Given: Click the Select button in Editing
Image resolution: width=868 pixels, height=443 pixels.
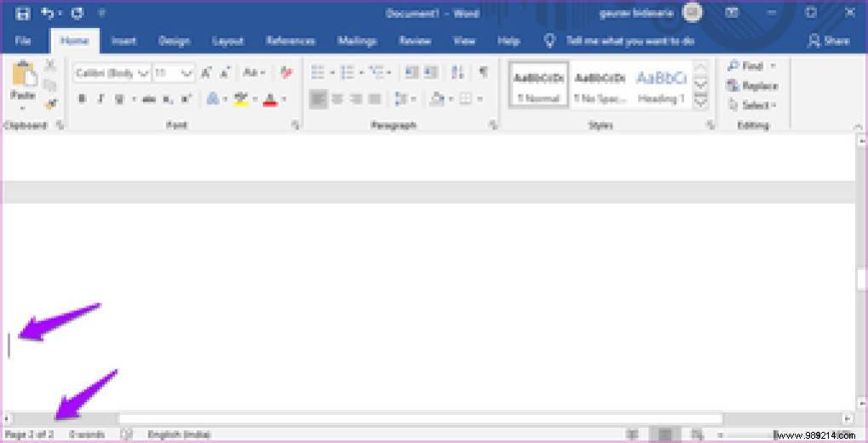Looking at the screenshot, I should [x=752, y=106].
